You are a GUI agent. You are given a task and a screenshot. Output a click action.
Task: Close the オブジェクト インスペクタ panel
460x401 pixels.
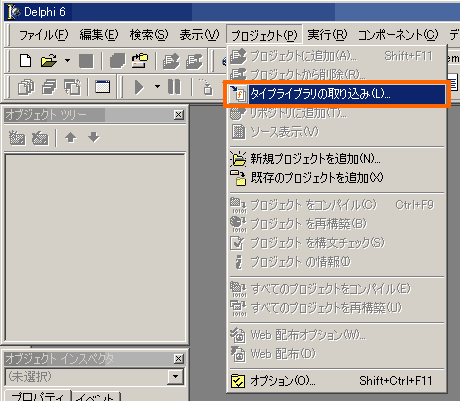[x=179, y=359]
